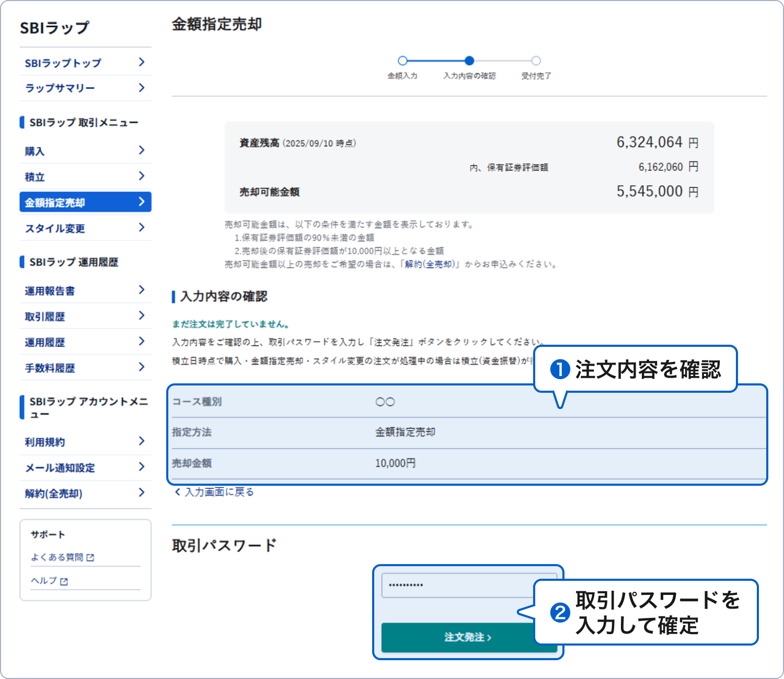Click the arrow beside スタイル変更
Image resolution: width=784 pixels, height=679 pixels.
coord(141,228)
